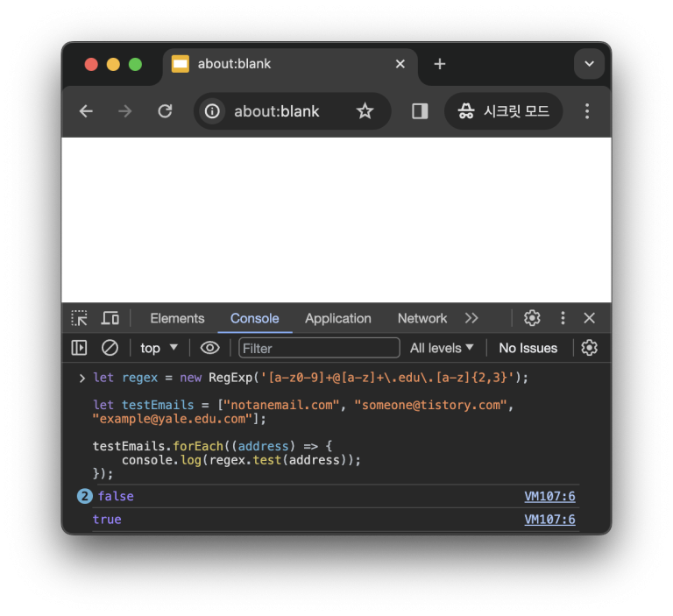Open VM107:6 link beside true

549,520
